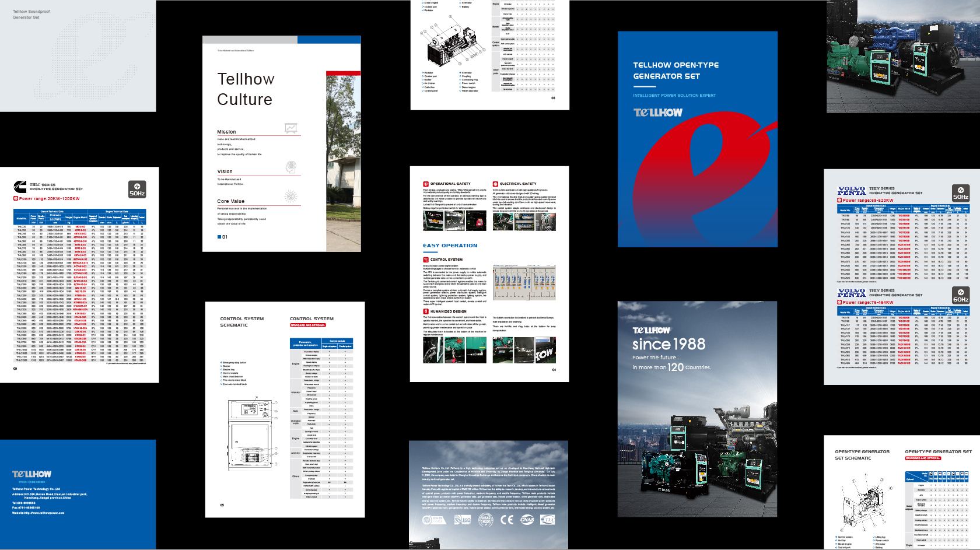
Task: Click Volvo Penta 50Hz data table
Action: [904, 242]
